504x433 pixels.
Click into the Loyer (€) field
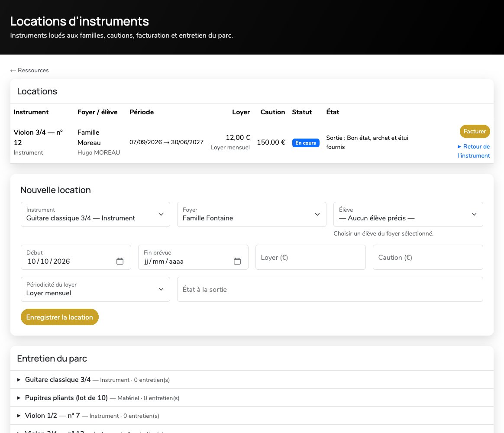[x=310, y=257]
